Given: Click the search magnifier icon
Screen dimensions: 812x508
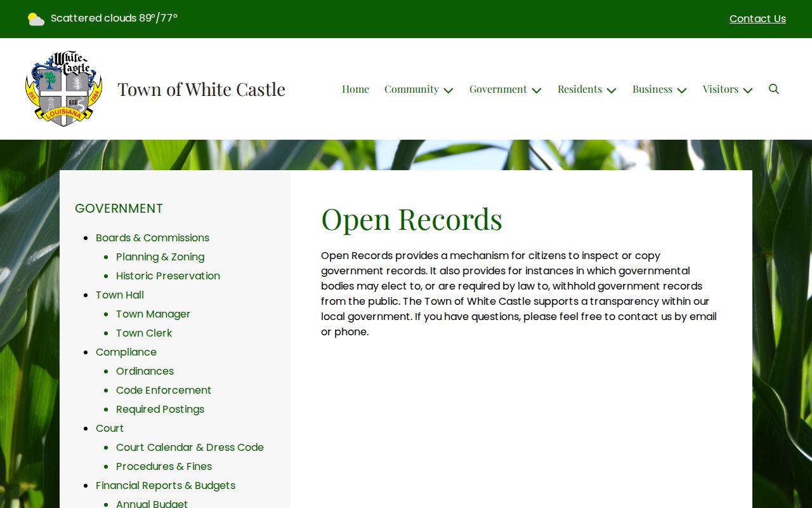Looking at the screenshot, I should [x=774, y=89].
